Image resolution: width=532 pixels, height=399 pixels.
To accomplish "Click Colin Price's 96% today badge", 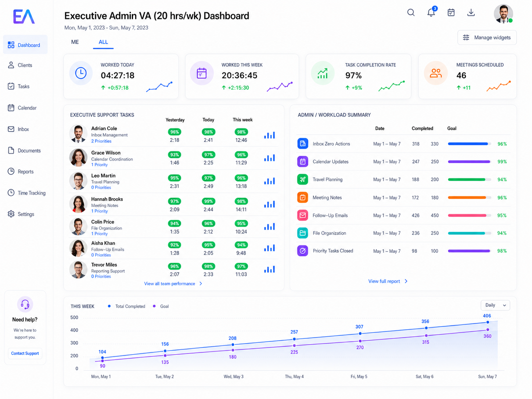I will click(208, 223).
